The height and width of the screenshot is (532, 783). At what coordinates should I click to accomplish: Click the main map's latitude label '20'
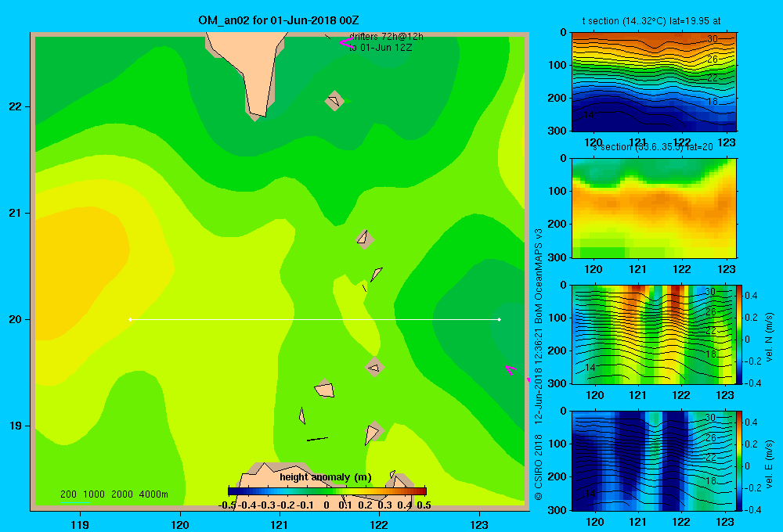coord(15,319)
